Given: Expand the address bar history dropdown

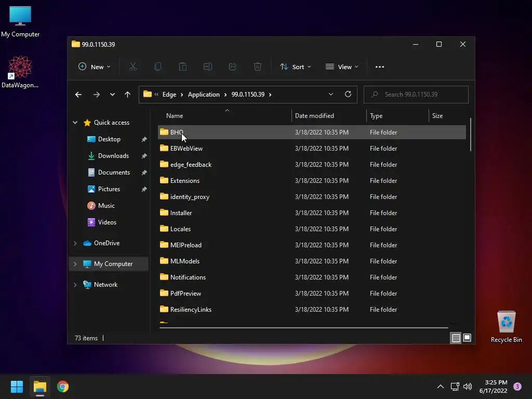Looking at the screenshot, I should (x=331, y=95).
